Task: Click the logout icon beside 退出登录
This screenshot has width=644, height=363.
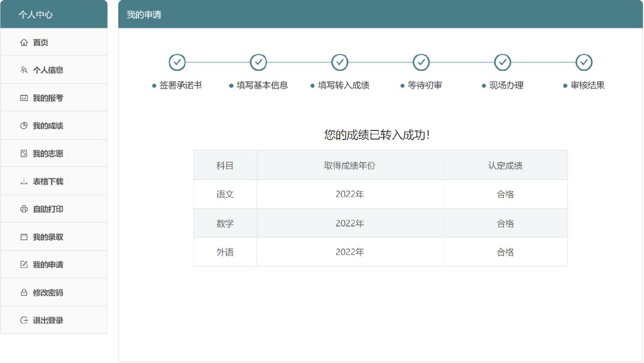Action: 24,321
